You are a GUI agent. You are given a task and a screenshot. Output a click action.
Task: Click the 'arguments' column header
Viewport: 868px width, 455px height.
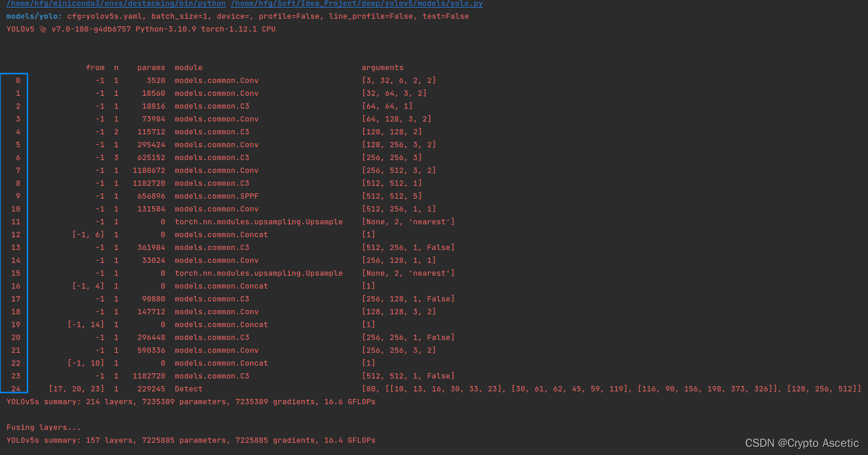(383, 68)
